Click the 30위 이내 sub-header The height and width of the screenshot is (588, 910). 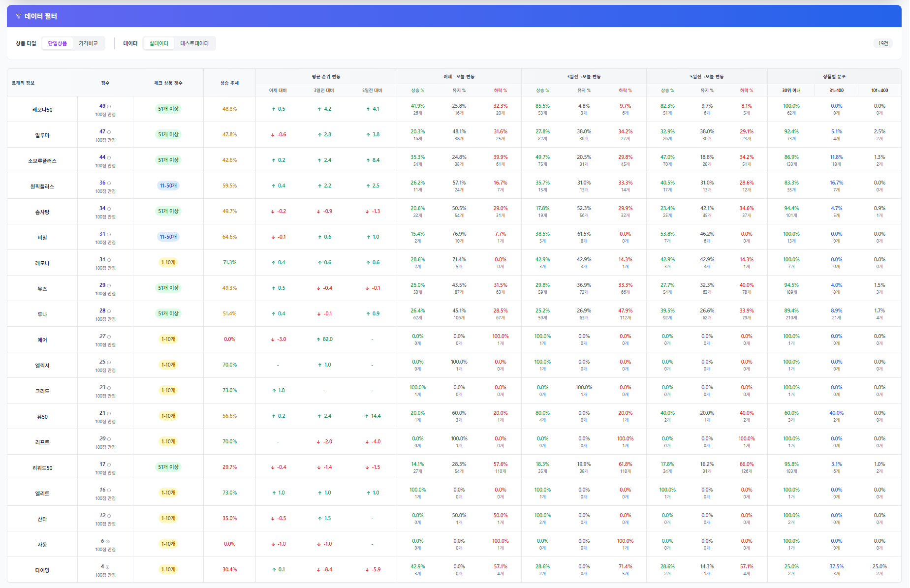tap(791, 90)
